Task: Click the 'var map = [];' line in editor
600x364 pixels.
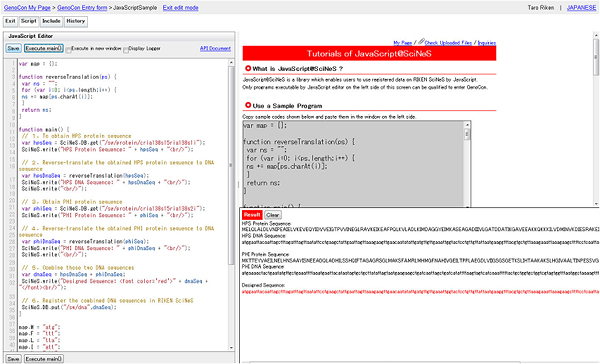Action: [38, 64]
